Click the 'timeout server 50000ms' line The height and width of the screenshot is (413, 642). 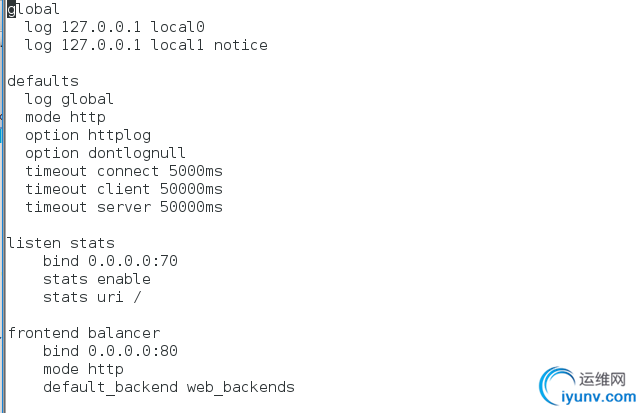pyautogui.click(x=124, y=207)
